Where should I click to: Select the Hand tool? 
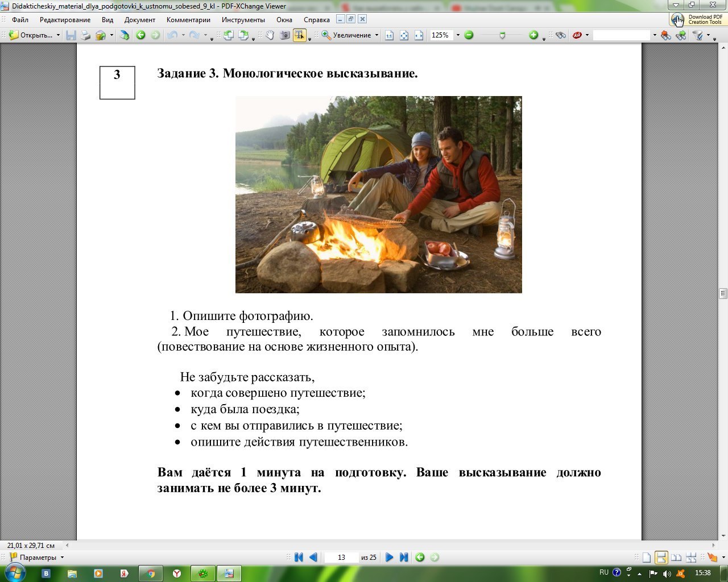[270, 35]
